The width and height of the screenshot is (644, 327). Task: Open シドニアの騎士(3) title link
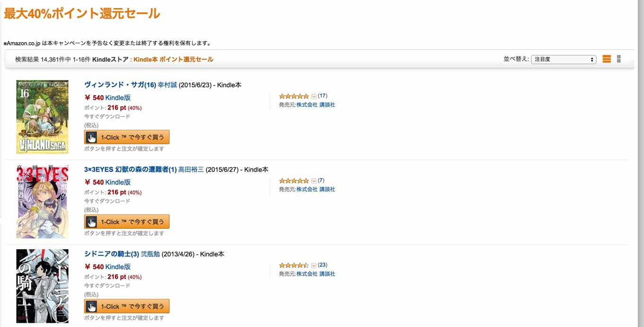click(112, 254)
